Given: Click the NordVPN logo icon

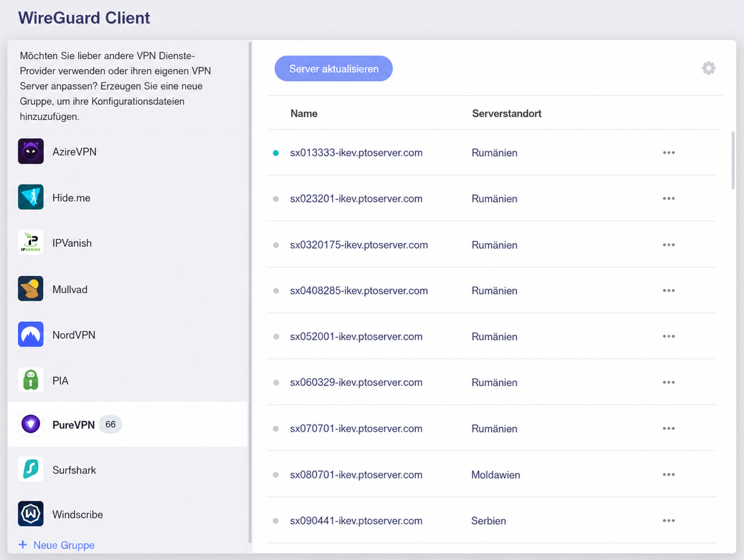Looking at the screenshot, I should (x=31, y=334).
